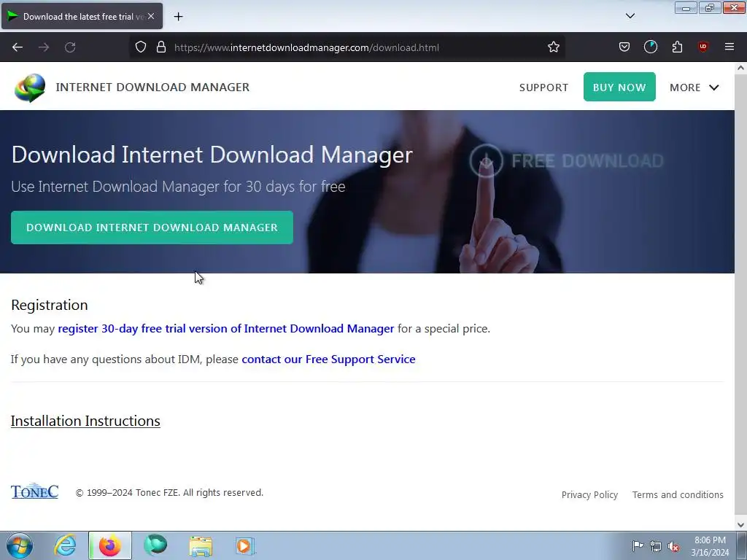Expand the MORE dropdown menu

[694, 87]
